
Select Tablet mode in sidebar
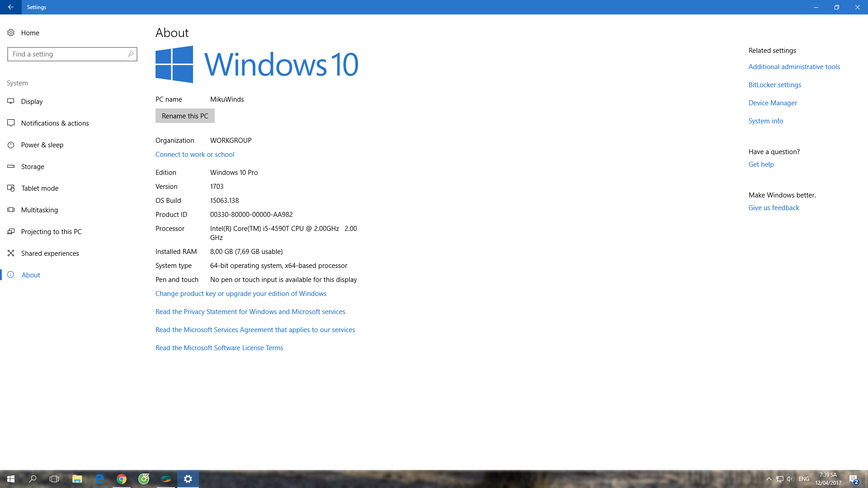[72, 188]
